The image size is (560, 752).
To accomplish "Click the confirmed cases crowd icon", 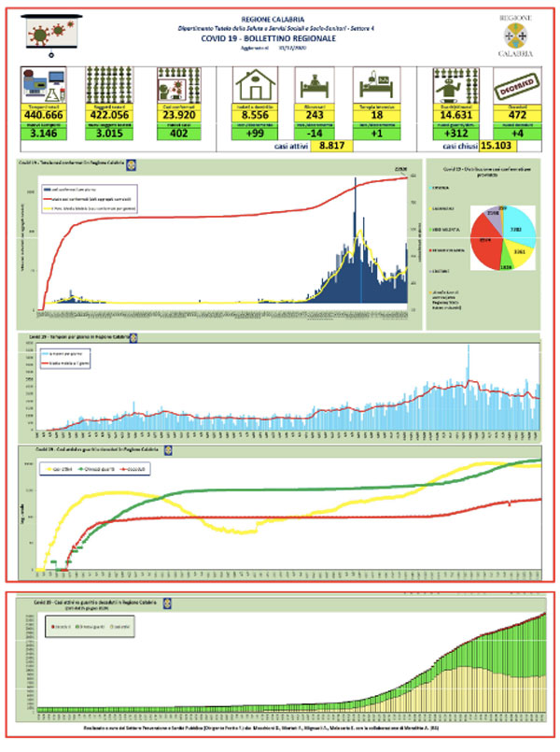I will [x=178, y=86].
